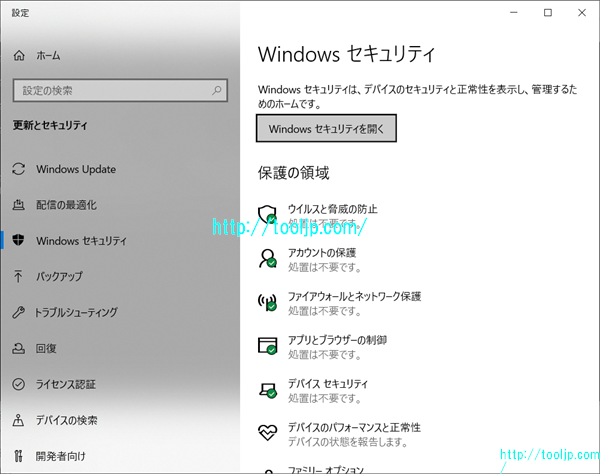Open 配信の最適化 settings page

point(67,205)
